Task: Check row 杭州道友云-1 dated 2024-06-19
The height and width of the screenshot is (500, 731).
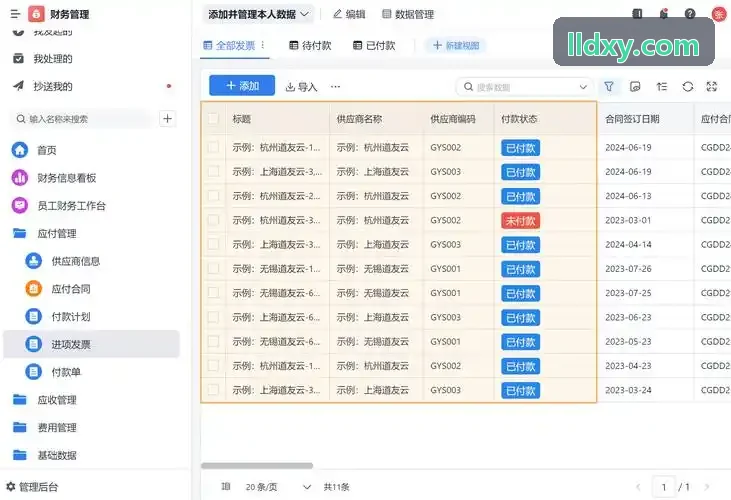Action: pos(213,147)
